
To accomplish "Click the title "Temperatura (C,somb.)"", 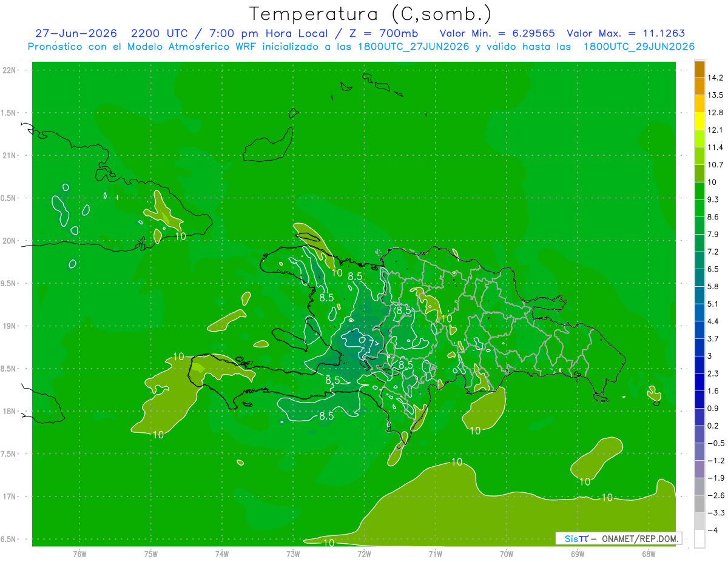I will tap(371, 13).
